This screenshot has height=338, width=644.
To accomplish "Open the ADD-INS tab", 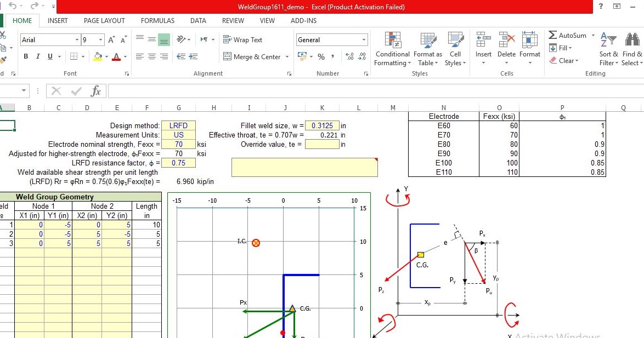I will [303, 20].
